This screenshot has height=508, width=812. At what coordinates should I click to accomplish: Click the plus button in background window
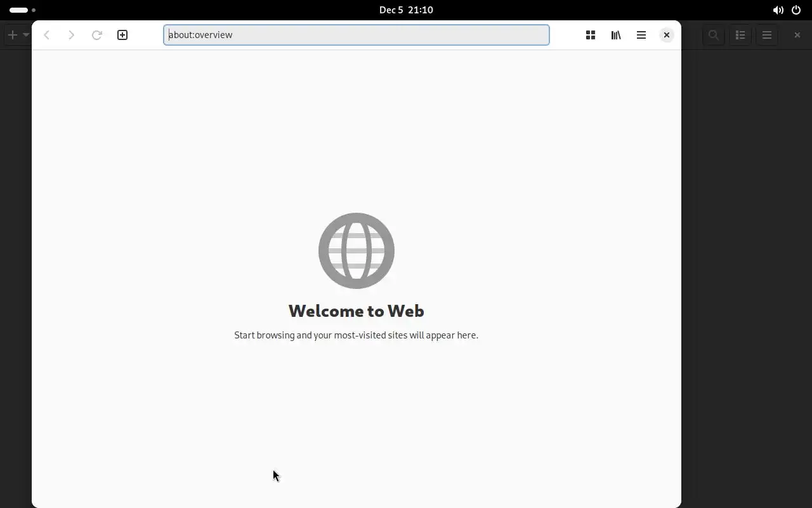tap(12, 35)
